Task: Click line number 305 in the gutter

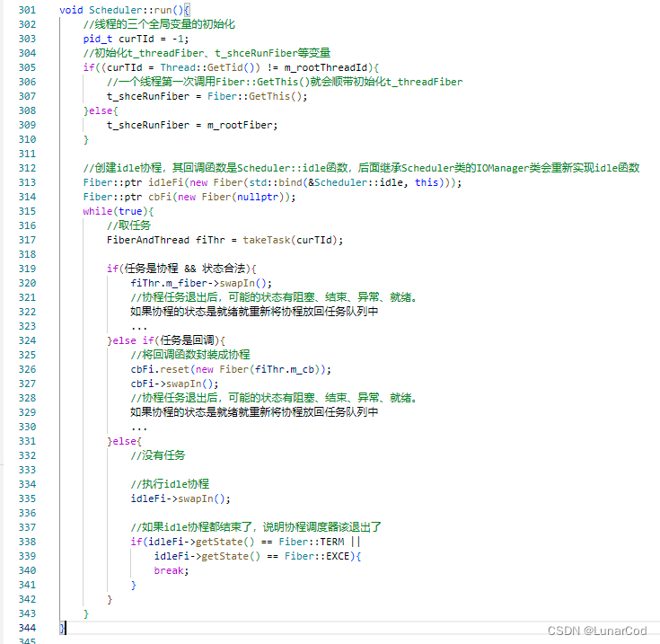Action: pos(27,67)
